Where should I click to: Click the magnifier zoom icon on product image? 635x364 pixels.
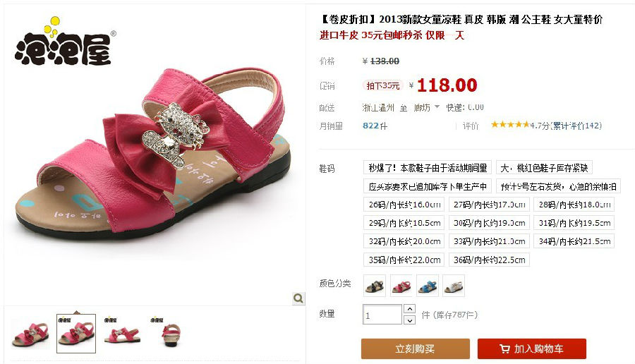[x=298, y=298]
